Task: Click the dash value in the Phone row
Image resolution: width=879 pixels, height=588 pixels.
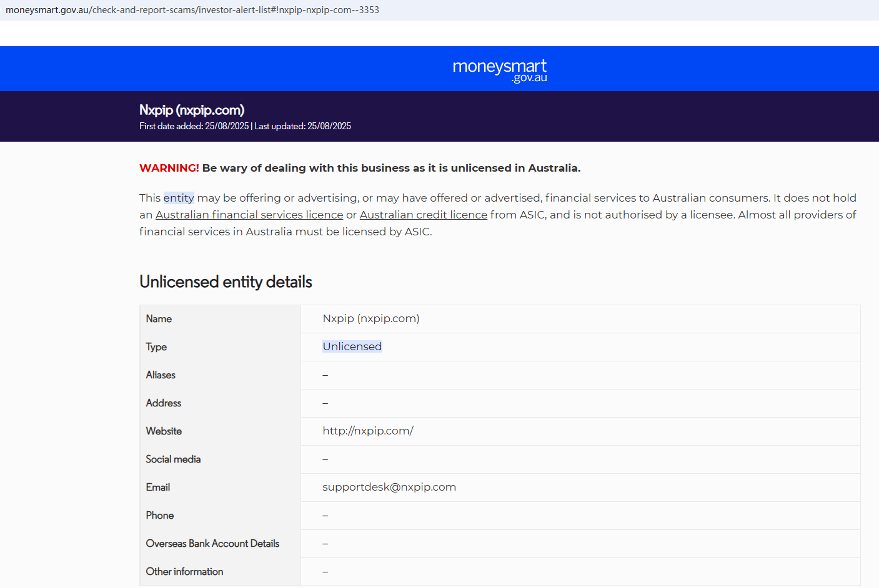Action: 325,516
